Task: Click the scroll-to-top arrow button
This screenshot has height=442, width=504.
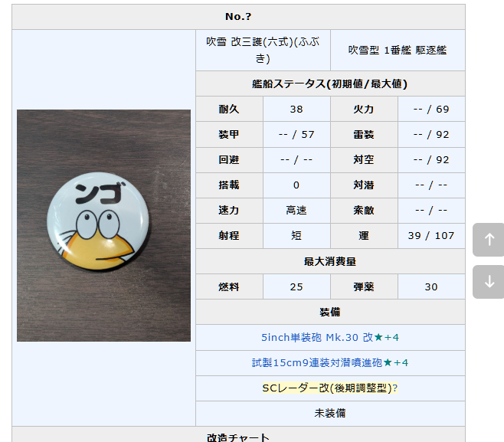Action: coord(488,240)
